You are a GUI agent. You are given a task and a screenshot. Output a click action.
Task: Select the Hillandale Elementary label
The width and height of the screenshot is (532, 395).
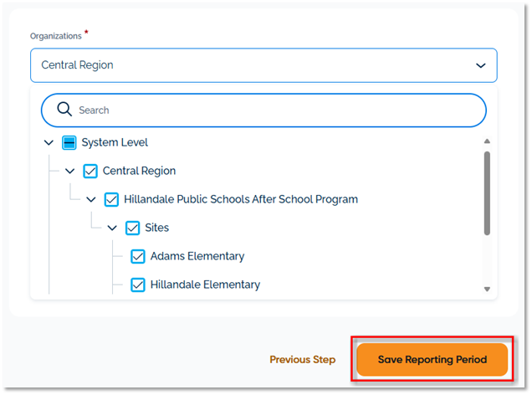click(205, 285)
